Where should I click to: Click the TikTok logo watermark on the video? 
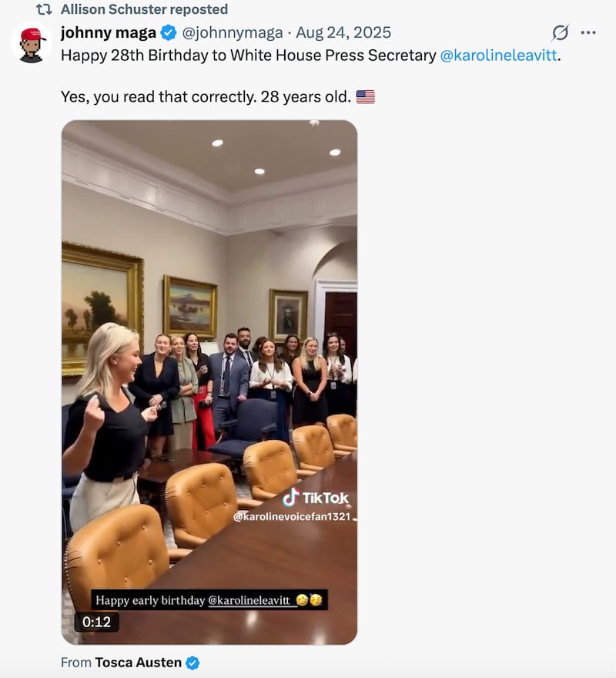click(315, 497)
